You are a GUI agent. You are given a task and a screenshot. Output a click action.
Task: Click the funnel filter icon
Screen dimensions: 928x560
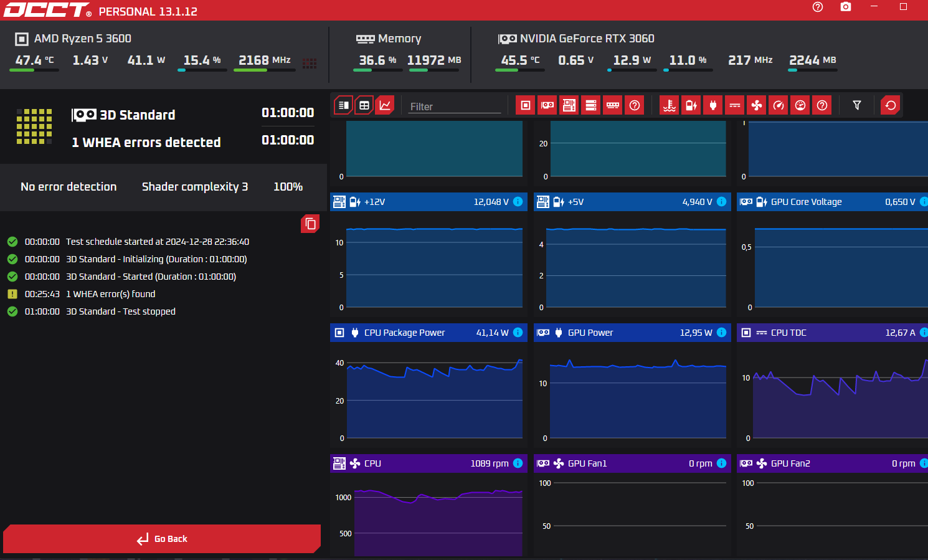pyautogui.click(x=857, y=105)
